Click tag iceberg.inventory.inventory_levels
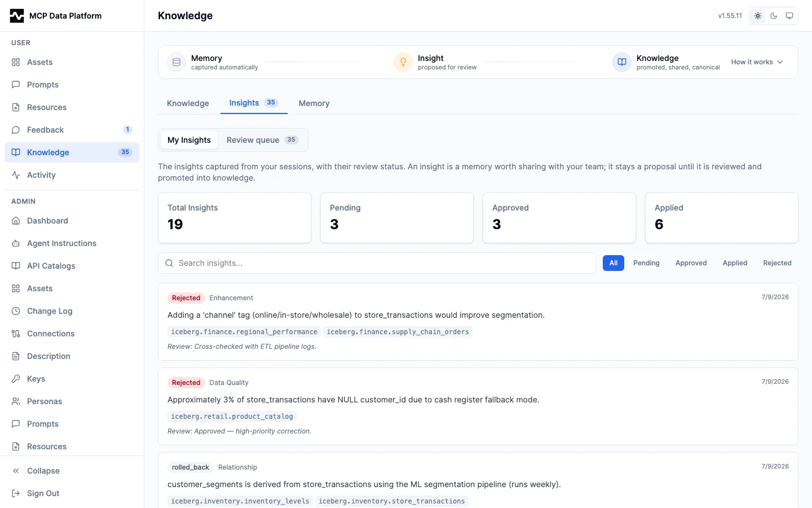Image resolution: width=812 pixels, height=508 pixels. [240, 501]
